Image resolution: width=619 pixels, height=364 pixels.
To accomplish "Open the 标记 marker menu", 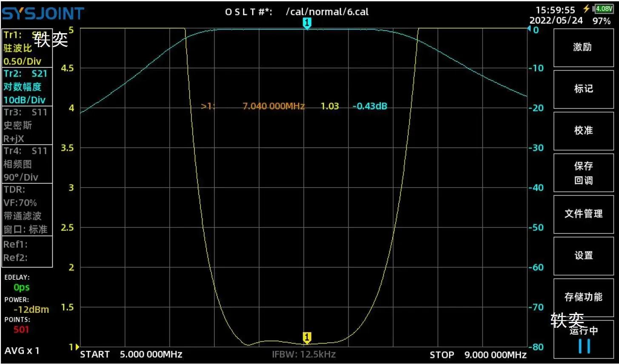I will click(x=584, y=88).
